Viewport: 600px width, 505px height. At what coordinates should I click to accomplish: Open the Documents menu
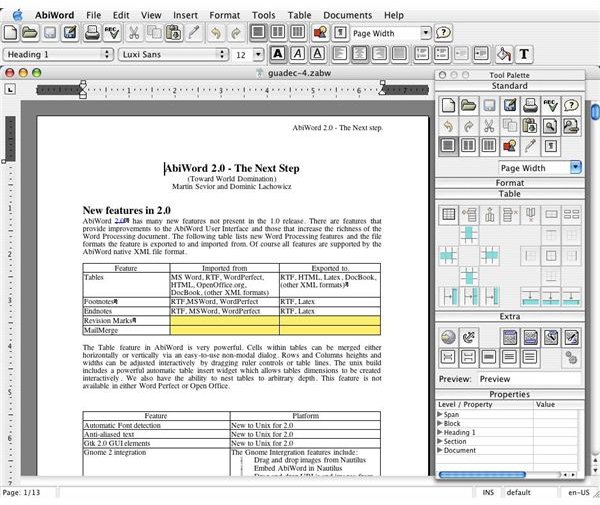[x=347, y=15]
